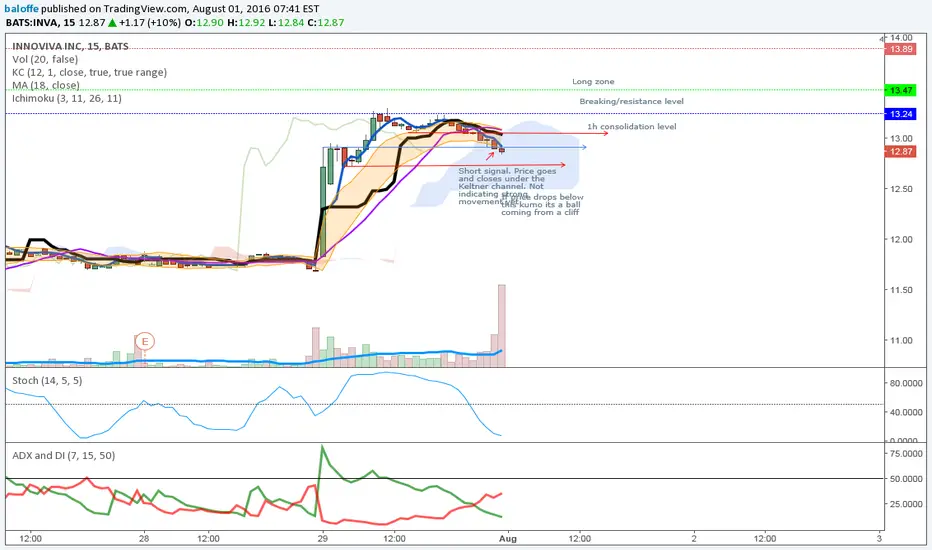This screenshot has height=550, width=932.
Task: Click the 28 date label on time axis
Action: pyautogui.click(x=144, y=539)
